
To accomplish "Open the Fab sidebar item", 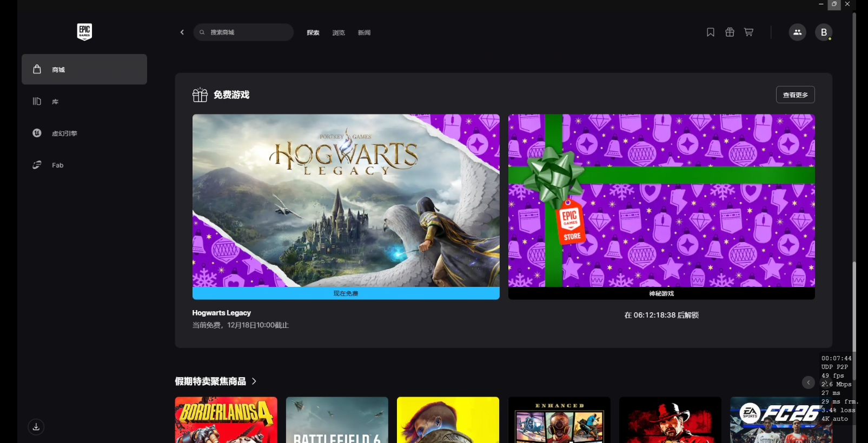I will click(x=84, y=165).
